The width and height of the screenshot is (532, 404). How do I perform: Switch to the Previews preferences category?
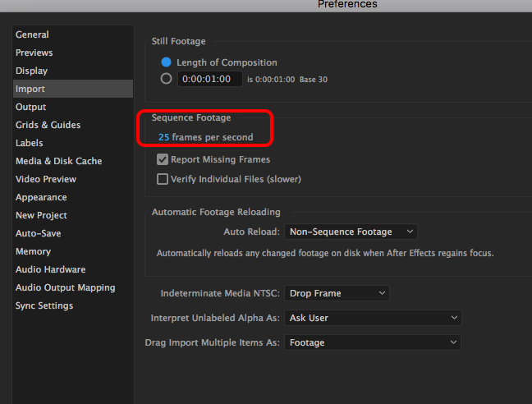coord(34,53)
